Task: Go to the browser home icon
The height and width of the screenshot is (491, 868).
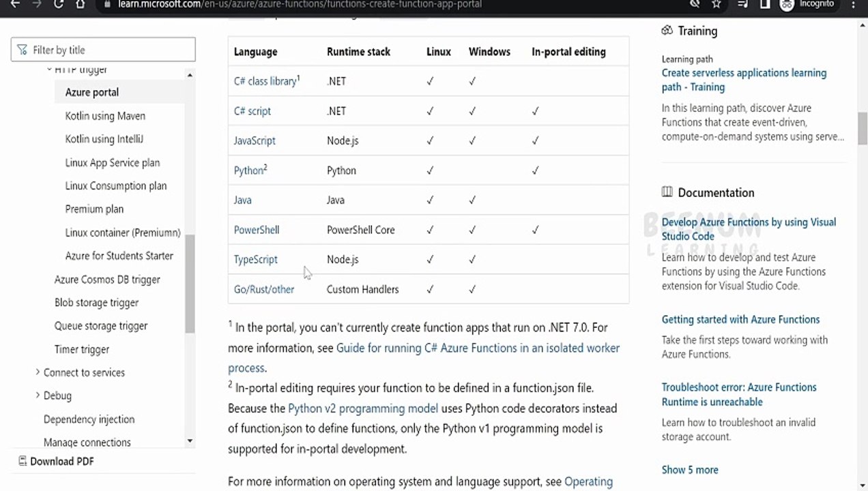Action: click(x=80, y=4)
